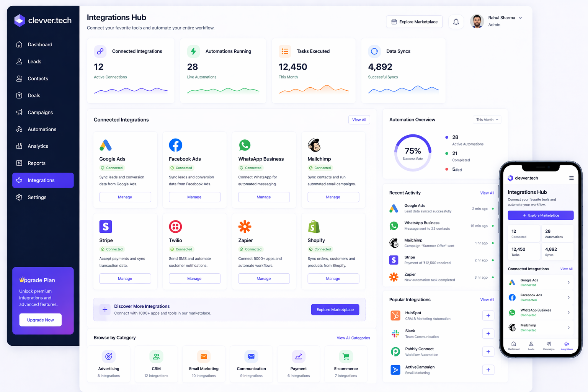Tap the Campaigns icon in mobile nav

coord(549,345)
